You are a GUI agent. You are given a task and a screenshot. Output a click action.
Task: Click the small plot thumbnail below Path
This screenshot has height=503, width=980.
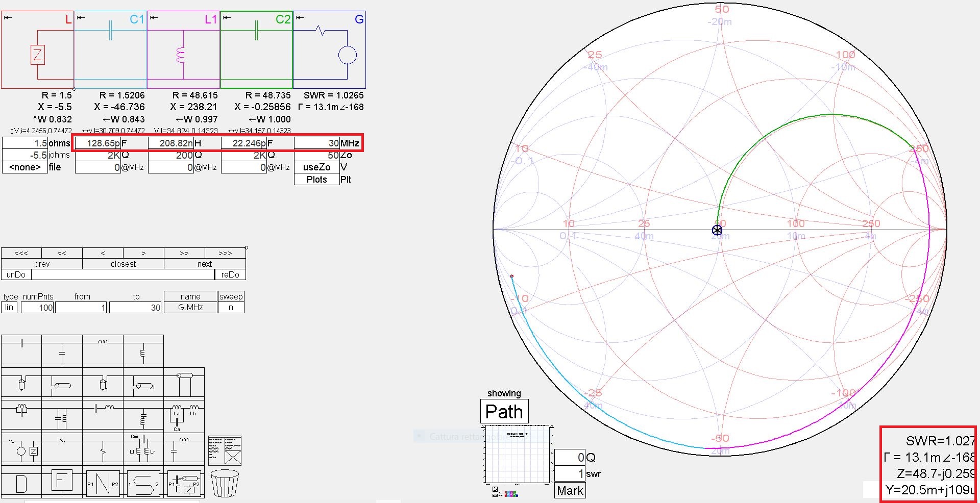click(517, 454)
